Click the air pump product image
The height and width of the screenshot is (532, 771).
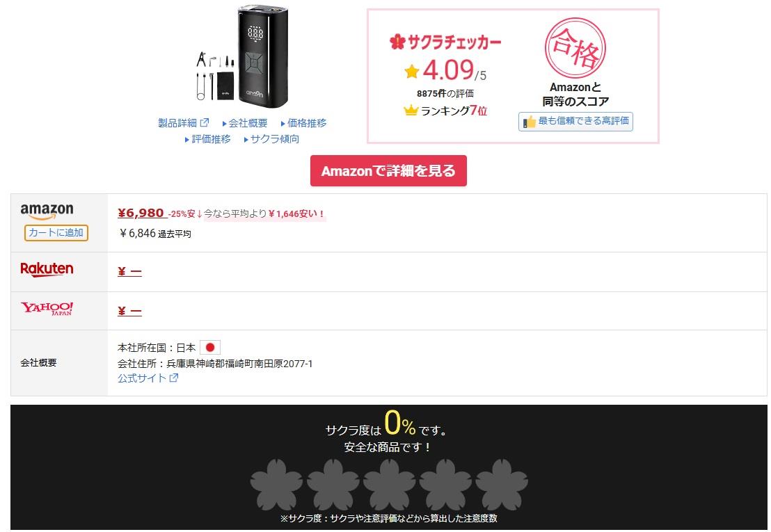point(242,56)
